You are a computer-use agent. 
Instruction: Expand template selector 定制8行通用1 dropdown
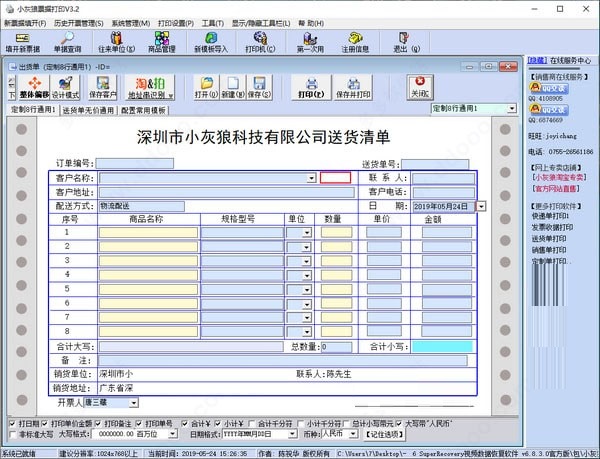(x=512, y=109)
